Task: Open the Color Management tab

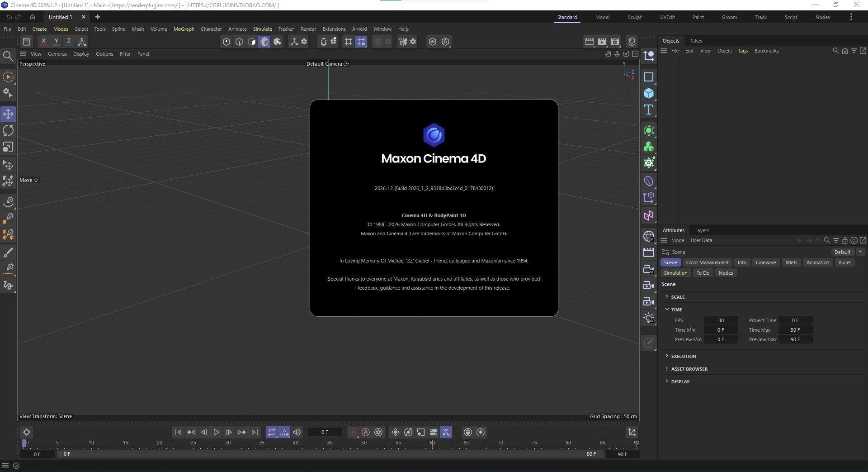Action: coord(707,262)
